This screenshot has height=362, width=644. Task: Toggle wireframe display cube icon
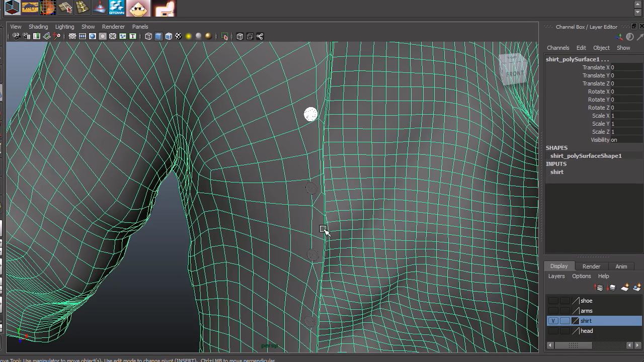pyautogui.click(x=148, y=36)
